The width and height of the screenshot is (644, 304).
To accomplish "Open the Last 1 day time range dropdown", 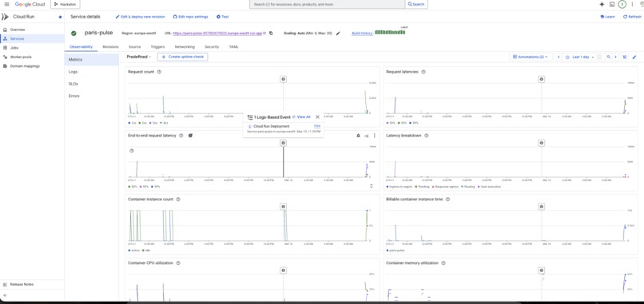I will coord(580,57).
